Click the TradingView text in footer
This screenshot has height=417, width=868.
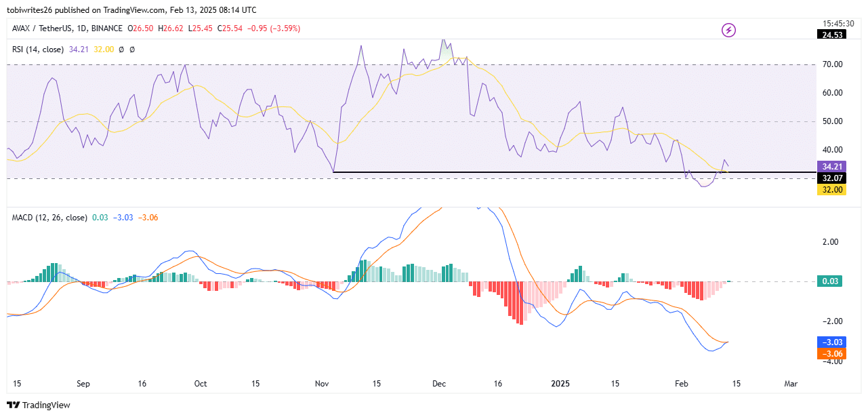tap(47, 405)
